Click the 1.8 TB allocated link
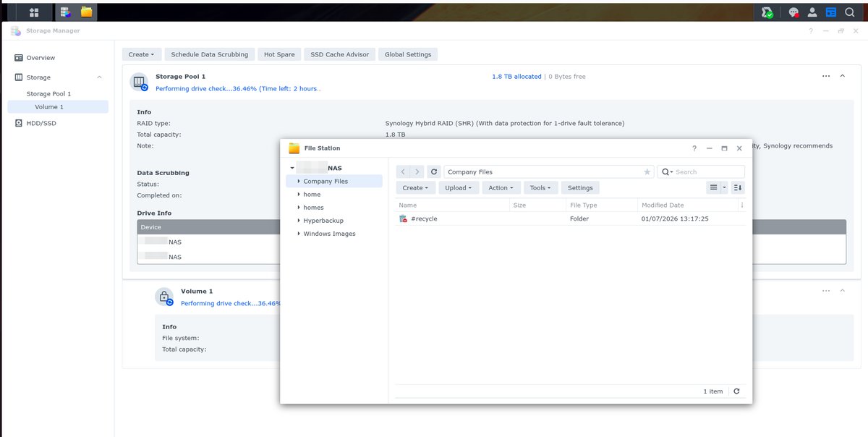The width and height of the screenshot is (868, 437). pos(516,76)
